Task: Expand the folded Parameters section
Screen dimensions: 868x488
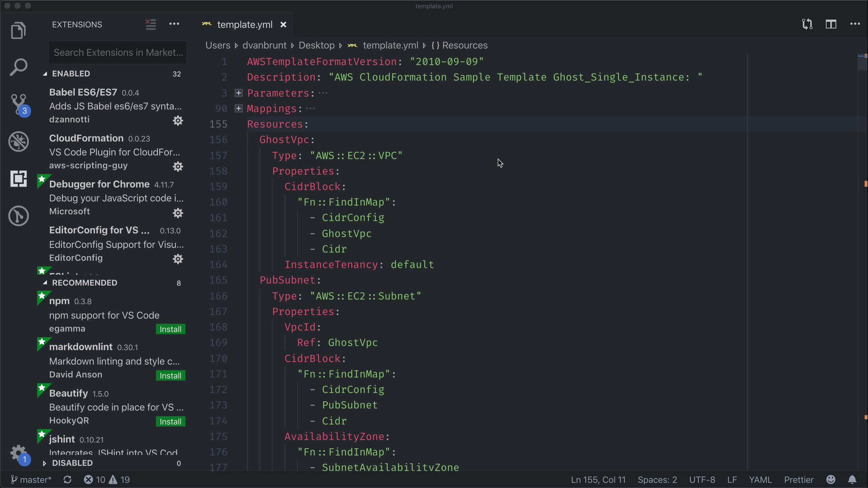Action: click(239, 93)
